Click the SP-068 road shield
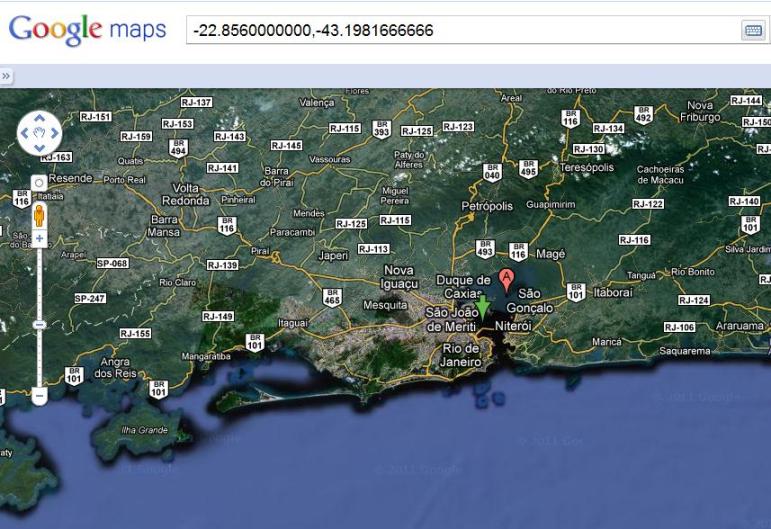 pyautogui.click(x=112, y=263)
